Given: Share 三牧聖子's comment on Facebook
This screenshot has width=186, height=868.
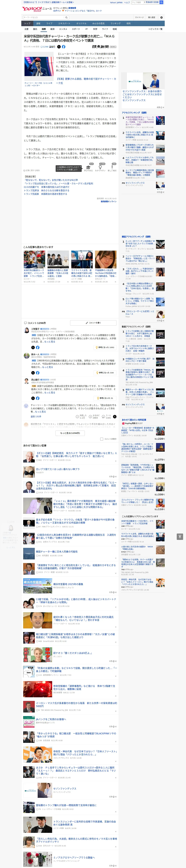Looking at the screenshot, I should click(38, 347).
